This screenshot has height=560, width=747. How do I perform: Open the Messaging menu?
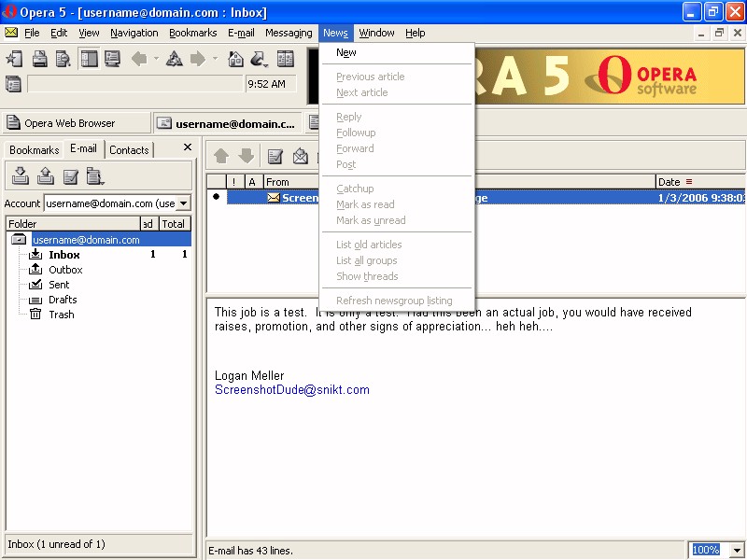(x=289, y=33)
